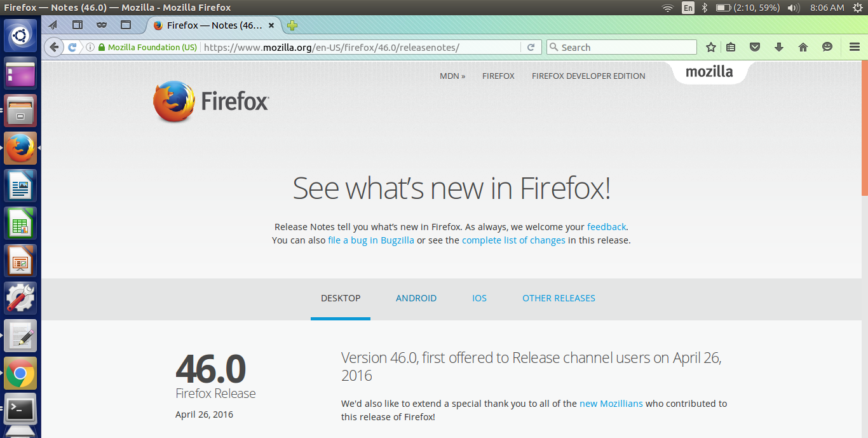
Task: Launch LibreOffice Calc from the launcher
Action: click(20, 223)
